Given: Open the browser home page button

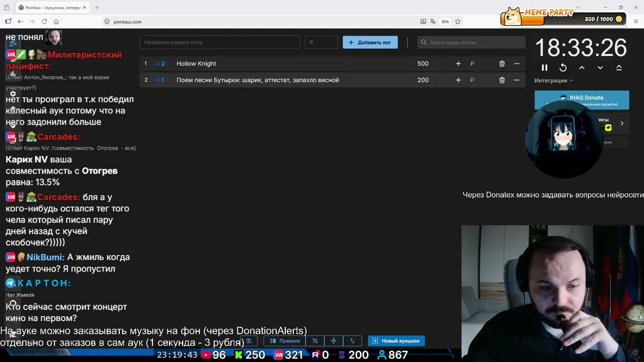Looking at the screenshot, I should (x=56, y=22).
